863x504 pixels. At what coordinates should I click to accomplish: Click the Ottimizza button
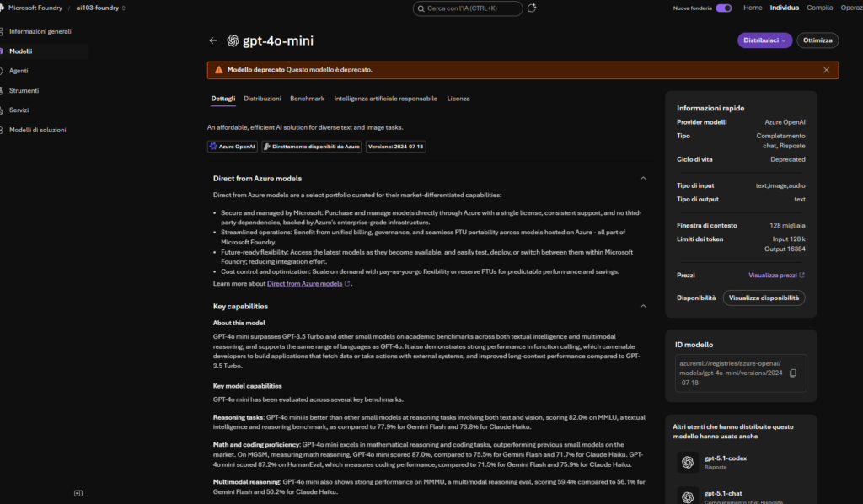[817, 40]
